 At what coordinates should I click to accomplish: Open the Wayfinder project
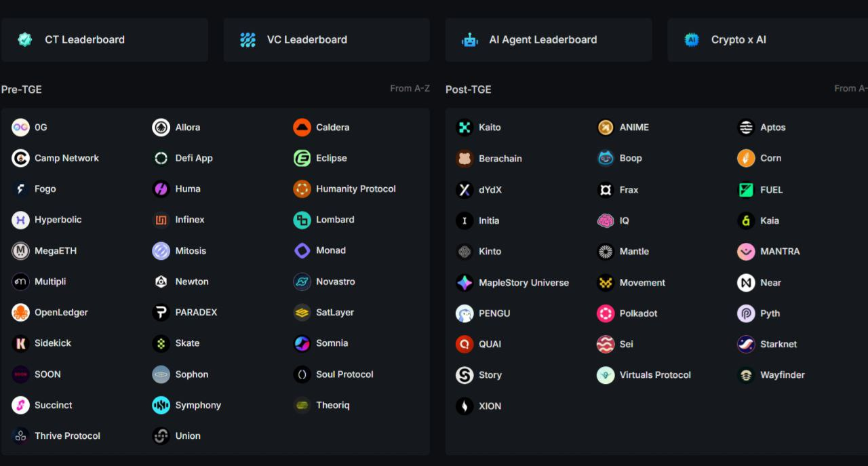click(771, 375)
